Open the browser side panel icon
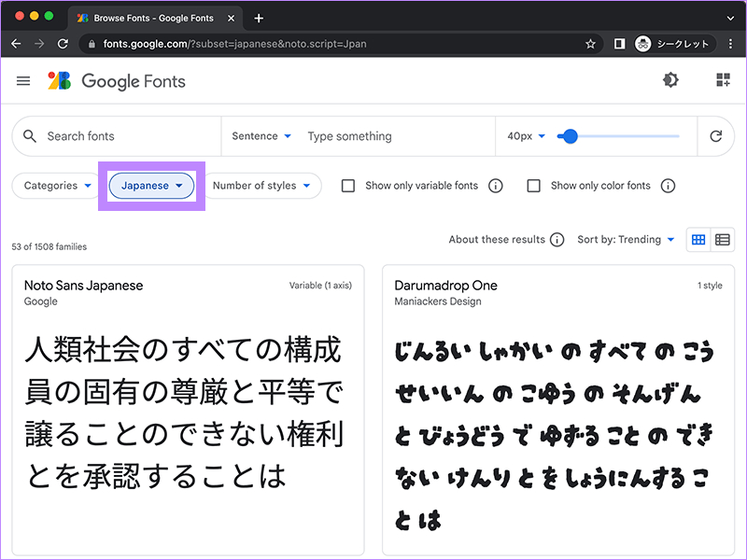Image resolution: width=747 pixels, height=560 pixels. click(x=619, y=44)
